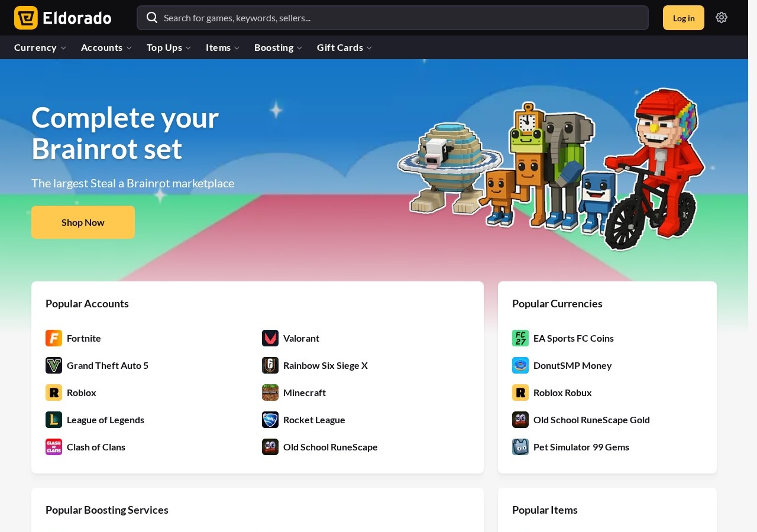
Task: Open the Clash of Clans icon
Action: tap(54, 447)
